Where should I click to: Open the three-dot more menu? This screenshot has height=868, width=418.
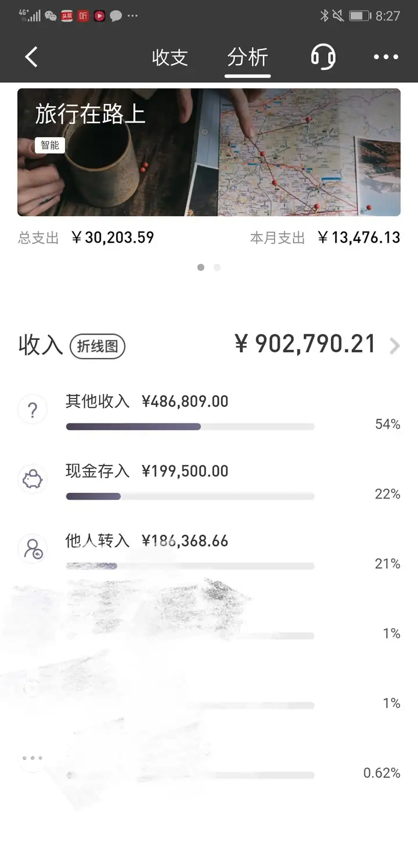coord(386,57)
